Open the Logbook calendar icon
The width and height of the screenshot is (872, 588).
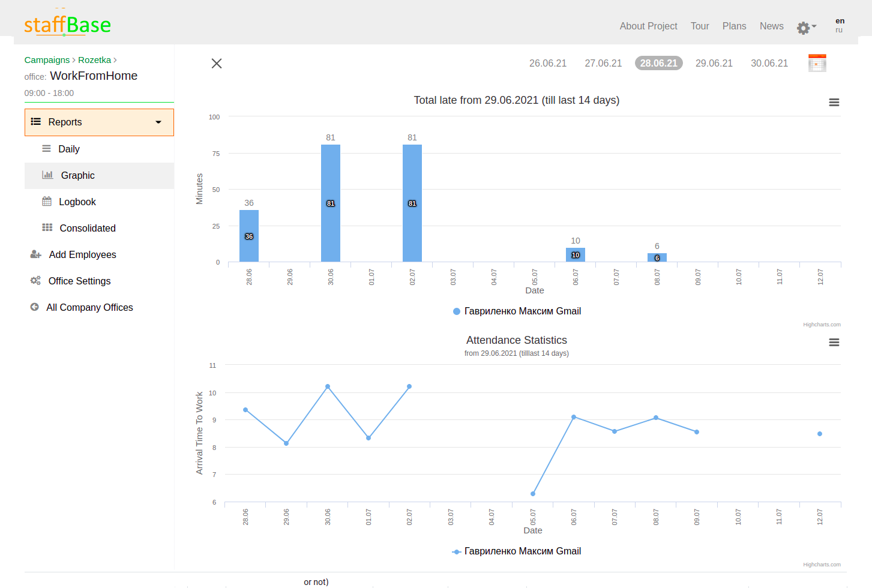coord(47,202)
